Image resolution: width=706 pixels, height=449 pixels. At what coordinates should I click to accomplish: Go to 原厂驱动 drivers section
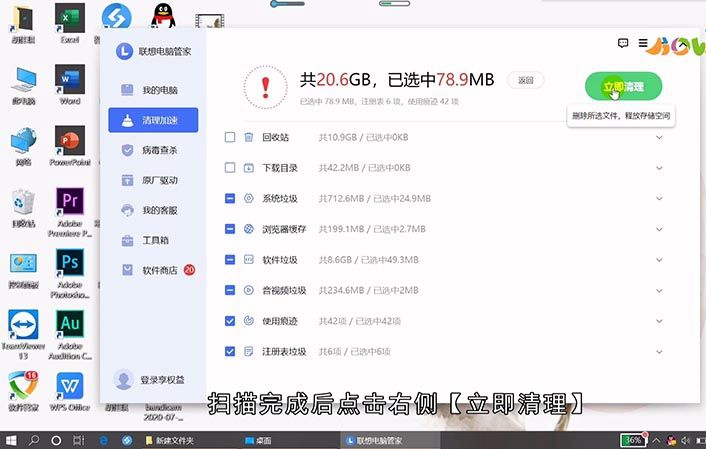(x=153, y=180)
